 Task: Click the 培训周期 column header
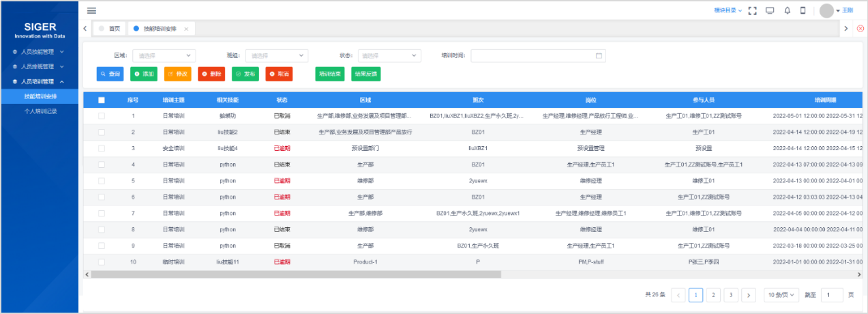[x=825, y=100]
